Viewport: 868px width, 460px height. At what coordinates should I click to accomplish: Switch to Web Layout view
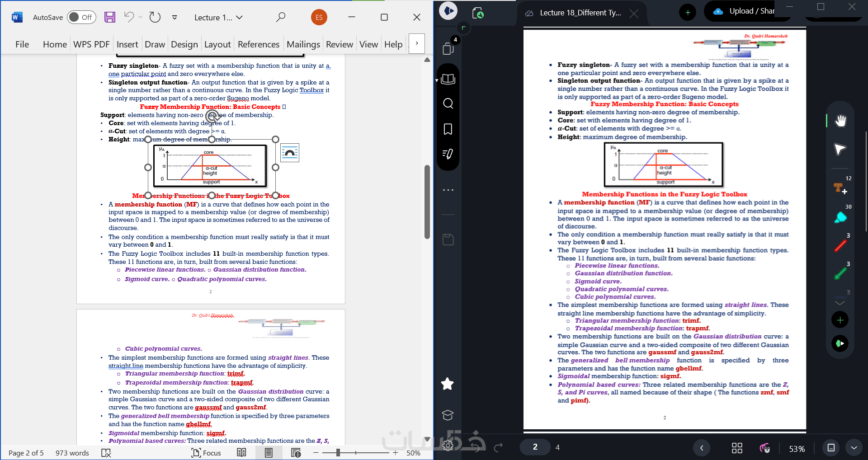pyautogui.click(x=296, y=453)
